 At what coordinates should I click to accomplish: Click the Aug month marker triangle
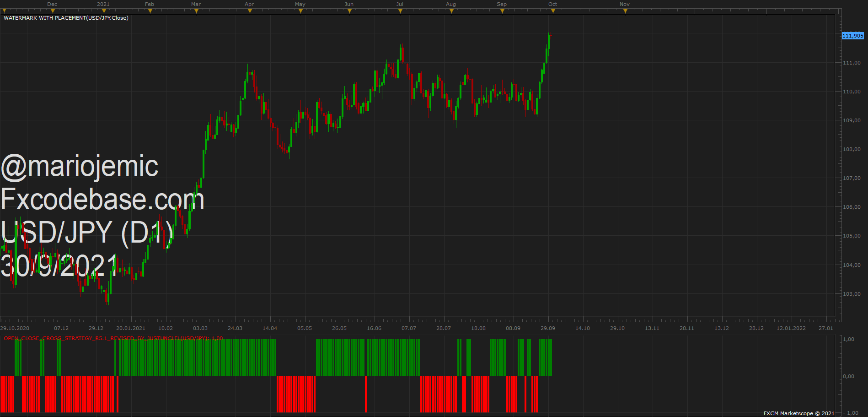[x=451, y=11]
